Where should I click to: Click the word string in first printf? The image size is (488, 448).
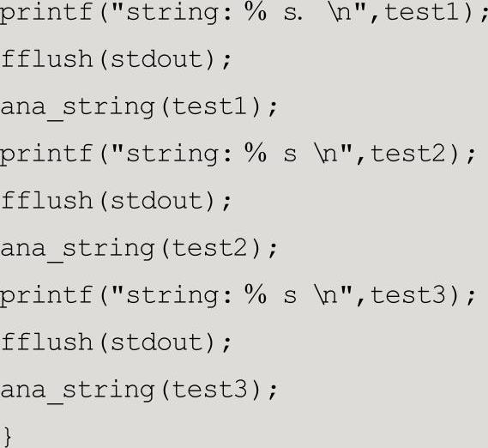[172, 14]
